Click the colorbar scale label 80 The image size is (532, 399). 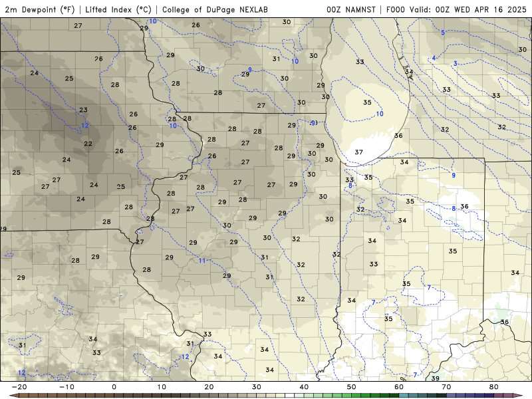tap(494, 387)
